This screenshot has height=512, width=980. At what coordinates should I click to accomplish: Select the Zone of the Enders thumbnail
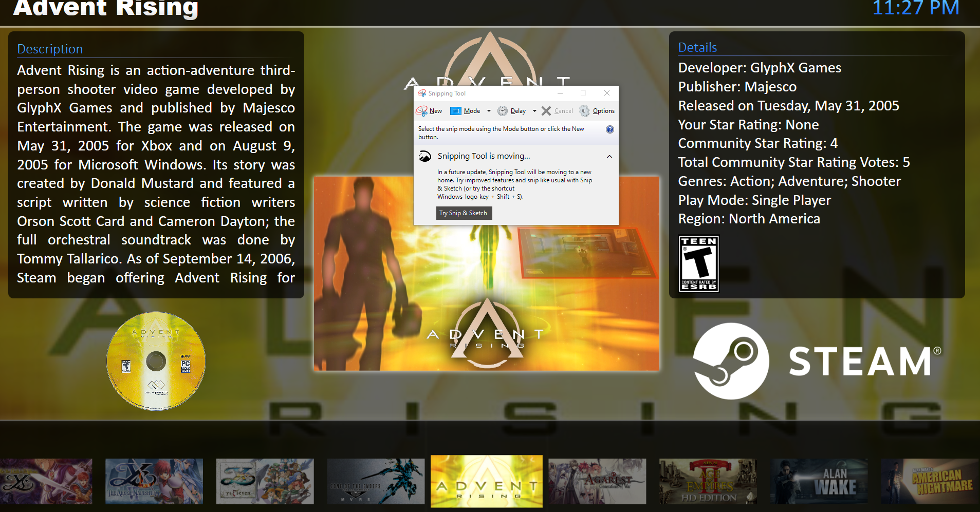[376, 481]
